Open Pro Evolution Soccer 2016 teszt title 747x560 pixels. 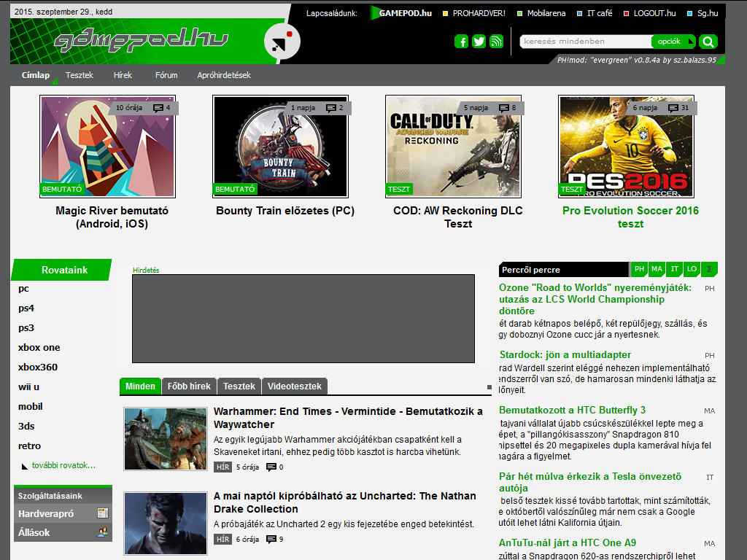pos(630,217)
